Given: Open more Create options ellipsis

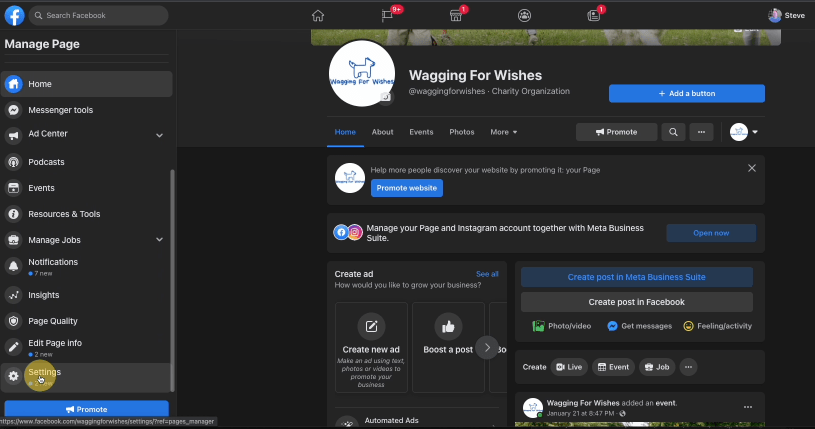Looking at the screenshot, I should (x=688, y=367).
